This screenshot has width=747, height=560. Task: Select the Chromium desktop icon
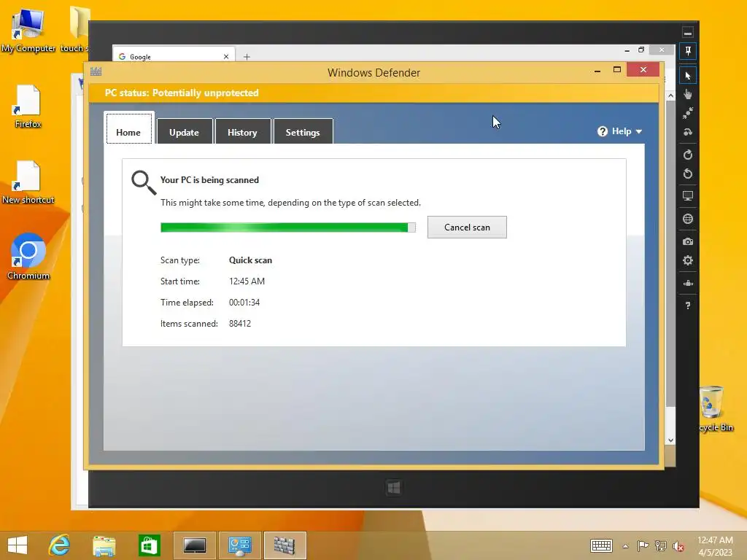(x=28, y=256)
